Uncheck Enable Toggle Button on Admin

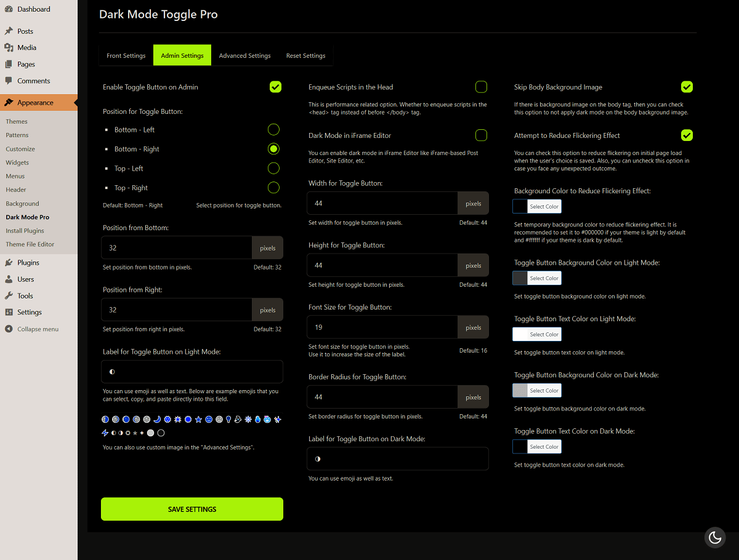275,87
